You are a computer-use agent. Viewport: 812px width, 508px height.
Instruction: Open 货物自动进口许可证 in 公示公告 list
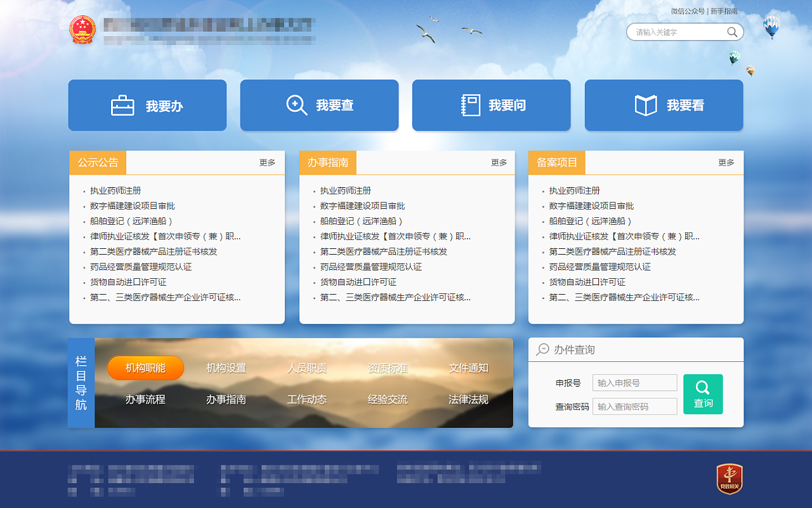click(x=128, y=282)
